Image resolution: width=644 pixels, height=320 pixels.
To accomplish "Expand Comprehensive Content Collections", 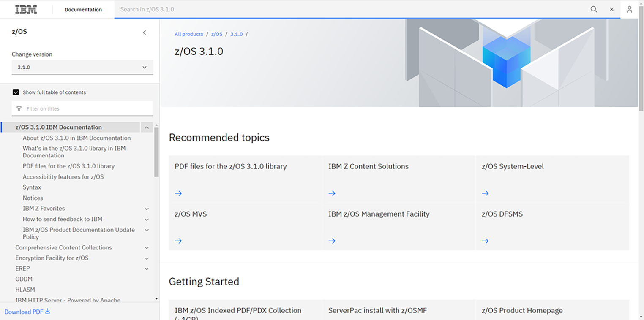I will point(147,248).
